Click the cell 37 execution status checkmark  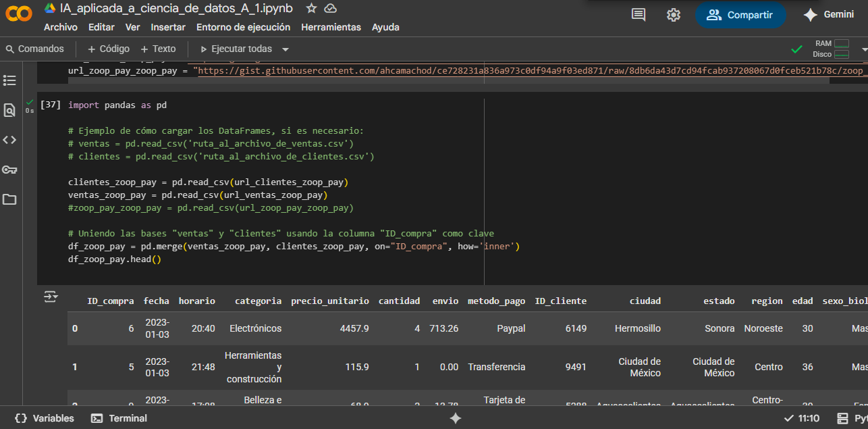point(29,102)
